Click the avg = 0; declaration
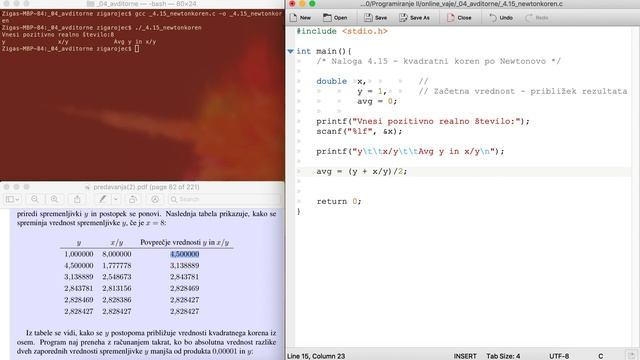 [377, 101]
